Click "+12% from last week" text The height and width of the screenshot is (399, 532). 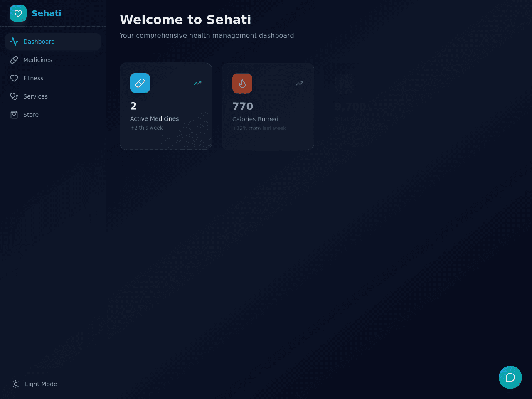coord(259,128)
